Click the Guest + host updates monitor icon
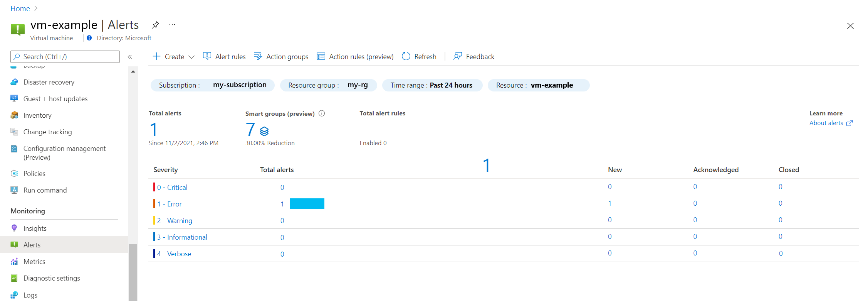Viewport: 868px width, 301px height. tap(14, 98)
